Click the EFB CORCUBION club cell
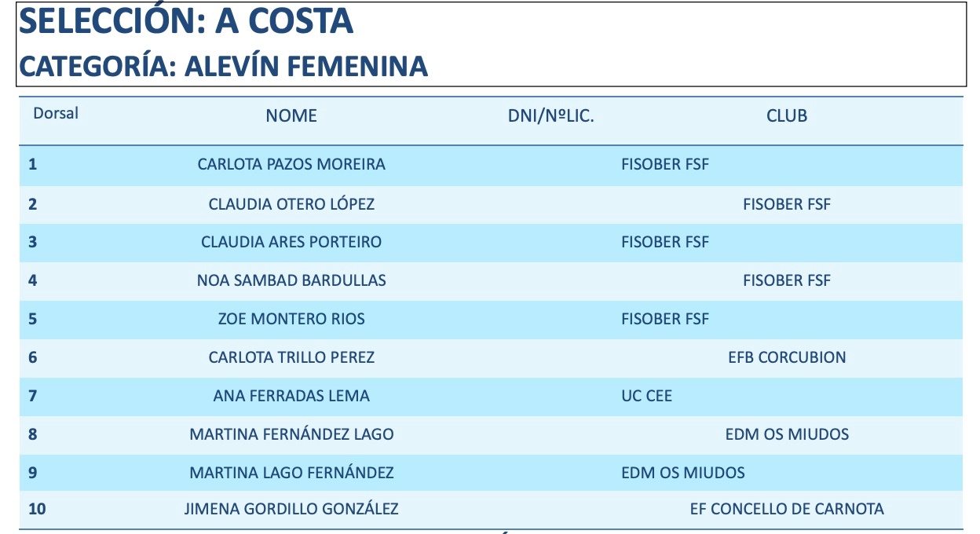This screenshot has width=980, height=534. [787, 357]
